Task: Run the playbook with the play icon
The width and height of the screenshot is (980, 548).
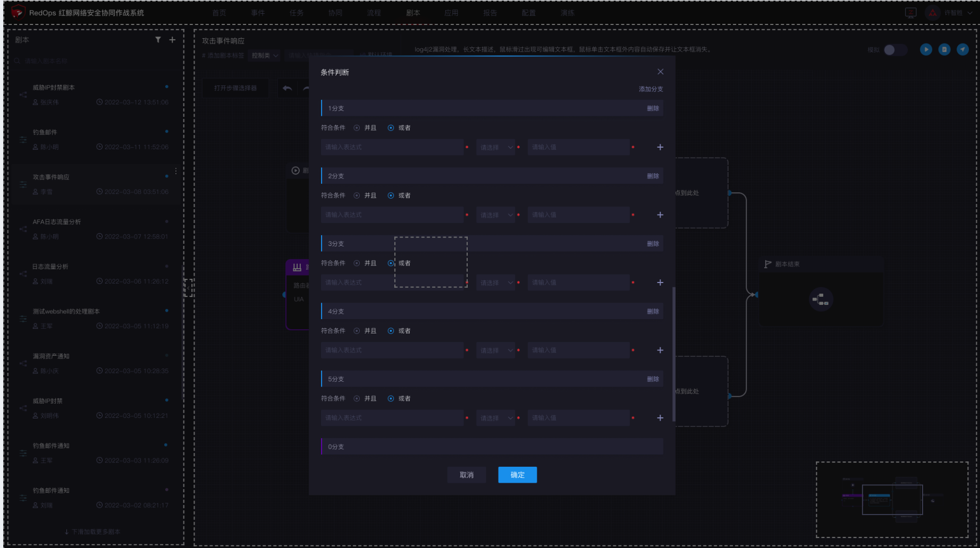Action: click(926, 49)
